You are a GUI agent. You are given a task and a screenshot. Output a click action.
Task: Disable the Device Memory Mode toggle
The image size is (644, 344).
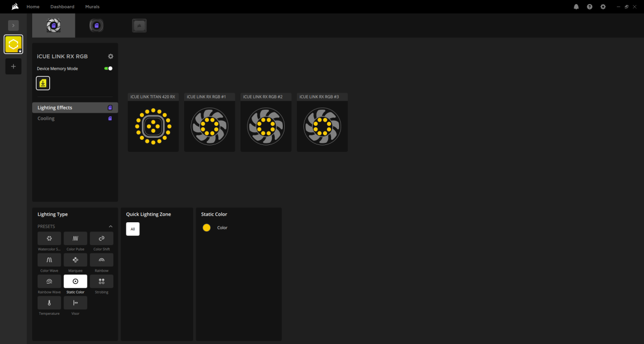pos(108,68)
